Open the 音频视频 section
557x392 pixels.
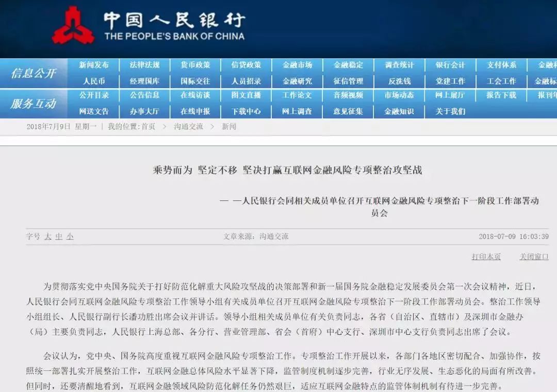tap(348, 95)
